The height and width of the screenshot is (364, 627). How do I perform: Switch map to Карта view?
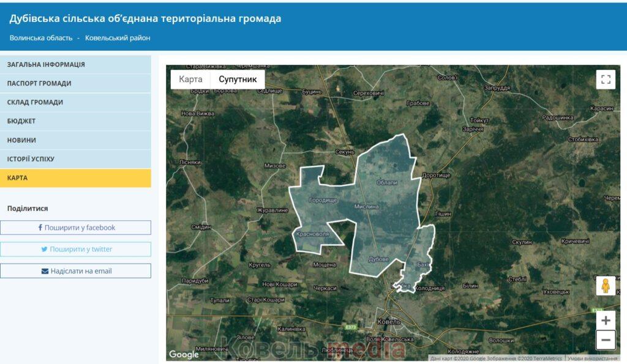190,79
